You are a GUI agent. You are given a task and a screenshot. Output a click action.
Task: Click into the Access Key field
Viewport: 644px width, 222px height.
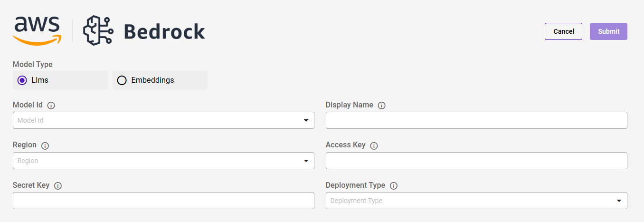click(476, 161)
